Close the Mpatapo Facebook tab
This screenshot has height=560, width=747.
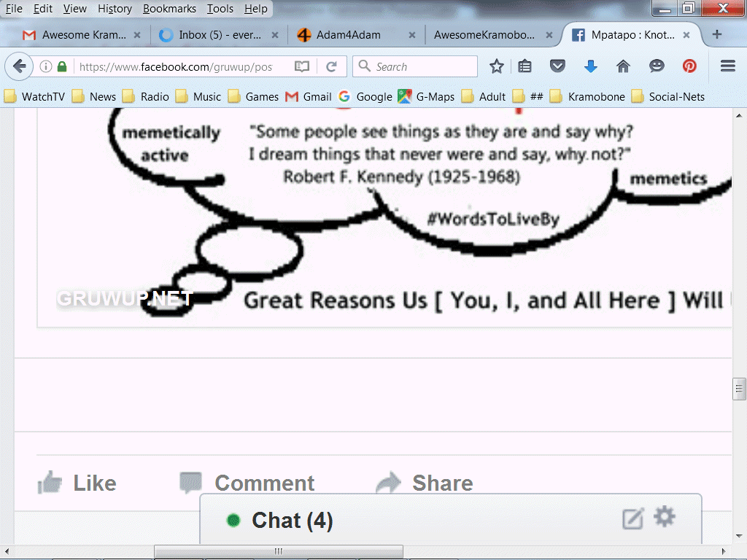(x=686, y=35)
